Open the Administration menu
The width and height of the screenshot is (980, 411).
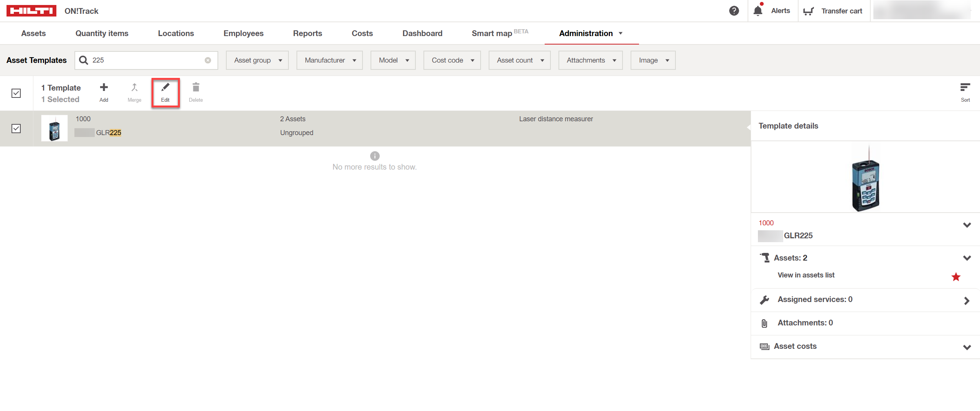[591, 33]
